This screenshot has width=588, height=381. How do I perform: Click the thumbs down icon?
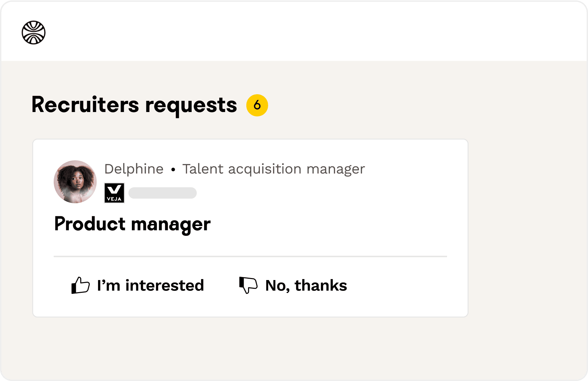point(248,285)
